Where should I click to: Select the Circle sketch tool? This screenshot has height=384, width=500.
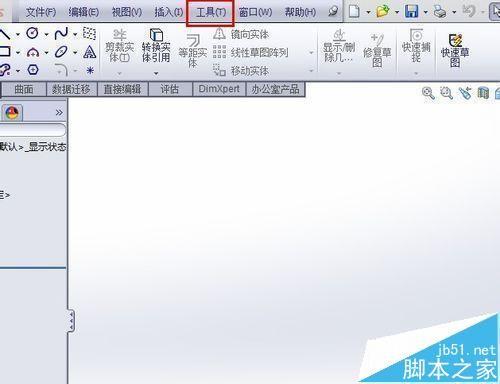(x=33, y=33)
